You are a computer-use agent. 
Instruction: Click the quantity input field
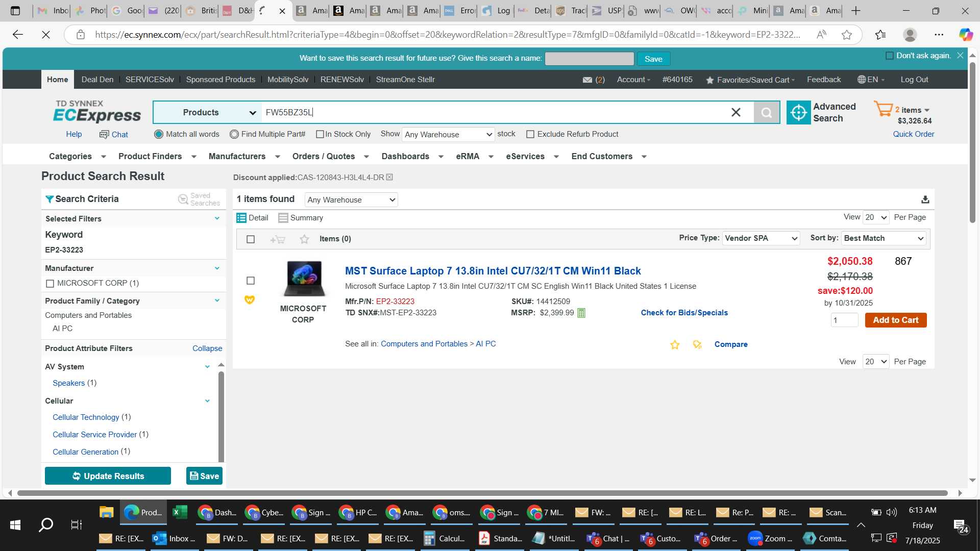(x=844, y=320)
